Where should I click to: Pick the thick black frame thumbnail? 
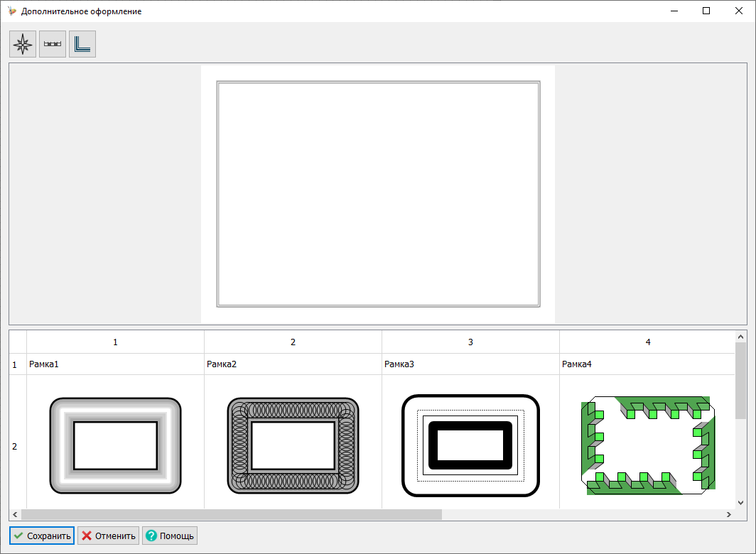pyautogui.click(x=470, y=445)
